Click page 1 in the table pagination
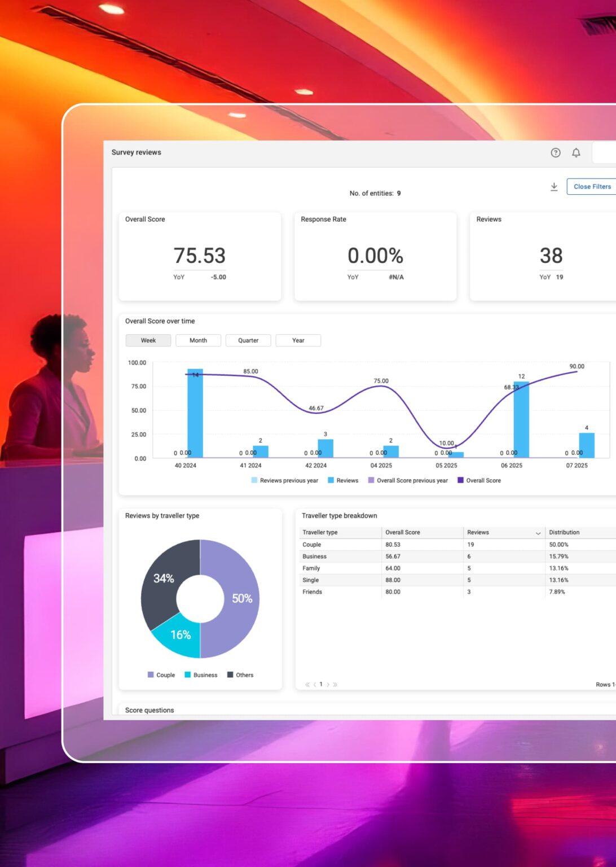This screenshot has height=867, width=616. coord(320,684)
